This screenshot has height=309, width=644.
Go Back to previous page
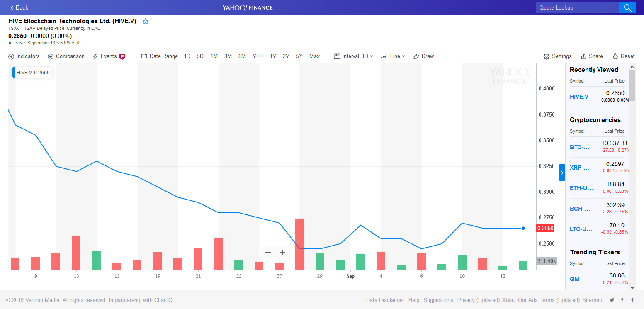(19, 7)
